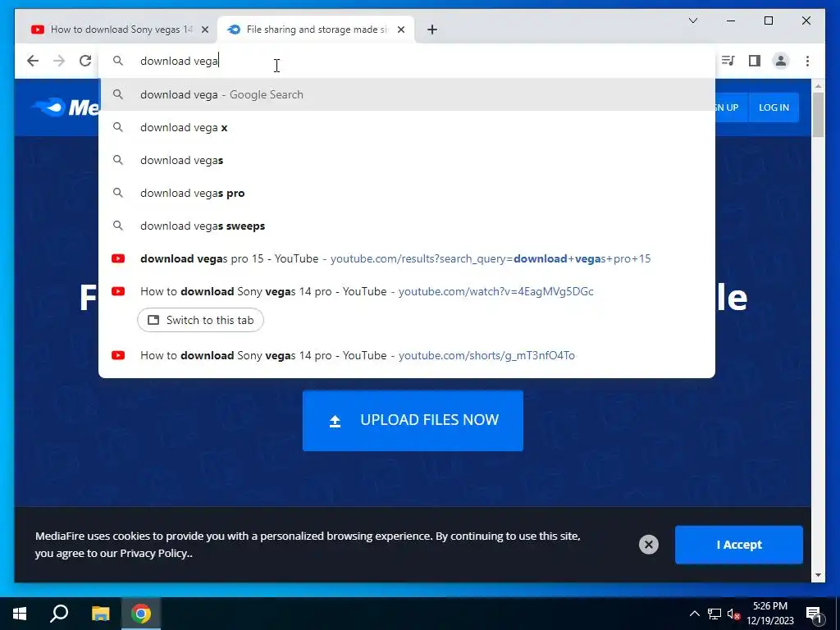Open the youtube.com/watch?v=4EagMVg5DGc suggestion
The image size is (840, 630).
point(407,291)
